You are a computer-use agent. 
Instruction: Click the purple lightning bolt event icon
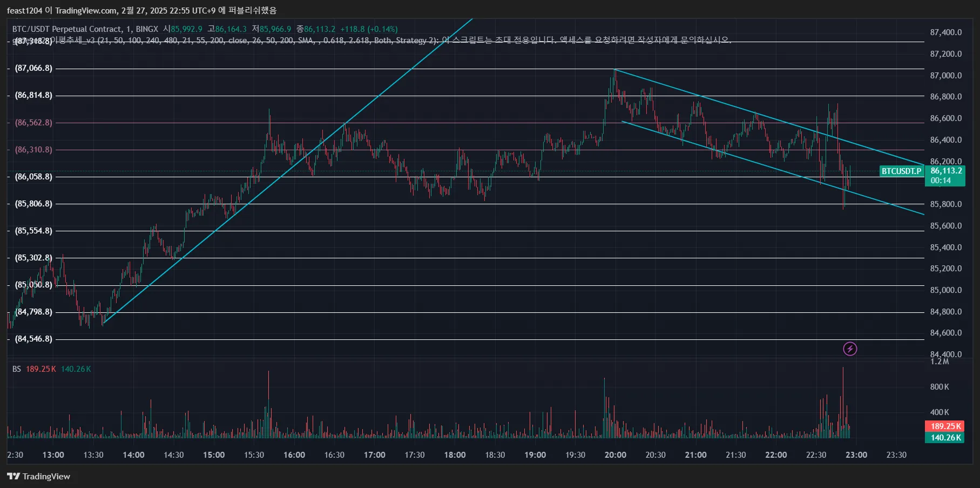[850, 349]
